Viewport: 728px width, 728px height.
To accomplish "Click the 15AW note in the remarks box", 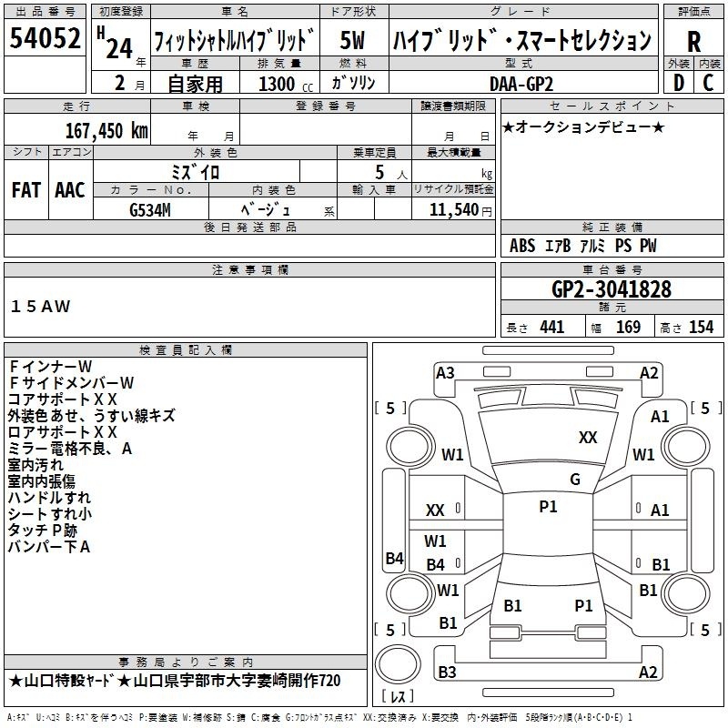I will (x=42, y=307).
